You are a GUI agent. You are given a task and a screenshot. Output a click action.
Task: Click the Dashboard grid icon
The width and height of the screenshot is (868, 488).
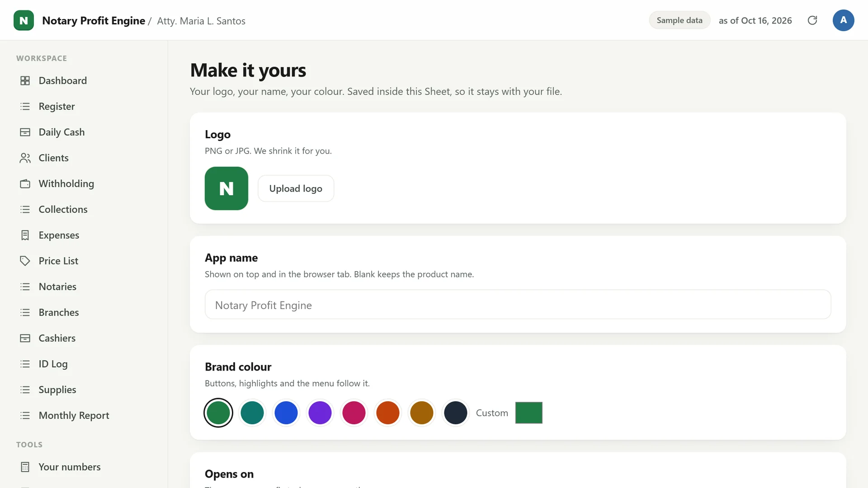pos(25,80)
